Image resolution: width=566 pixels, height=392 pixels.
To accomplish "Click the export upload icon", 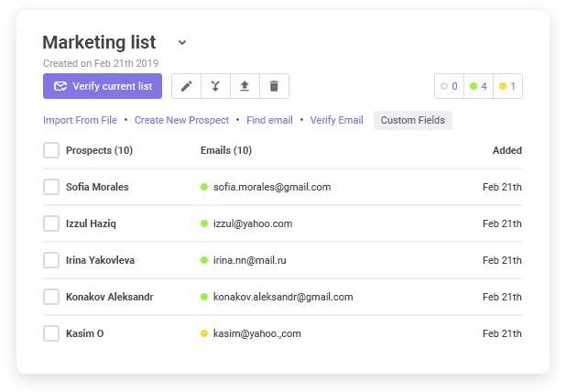I will (245, 86).
